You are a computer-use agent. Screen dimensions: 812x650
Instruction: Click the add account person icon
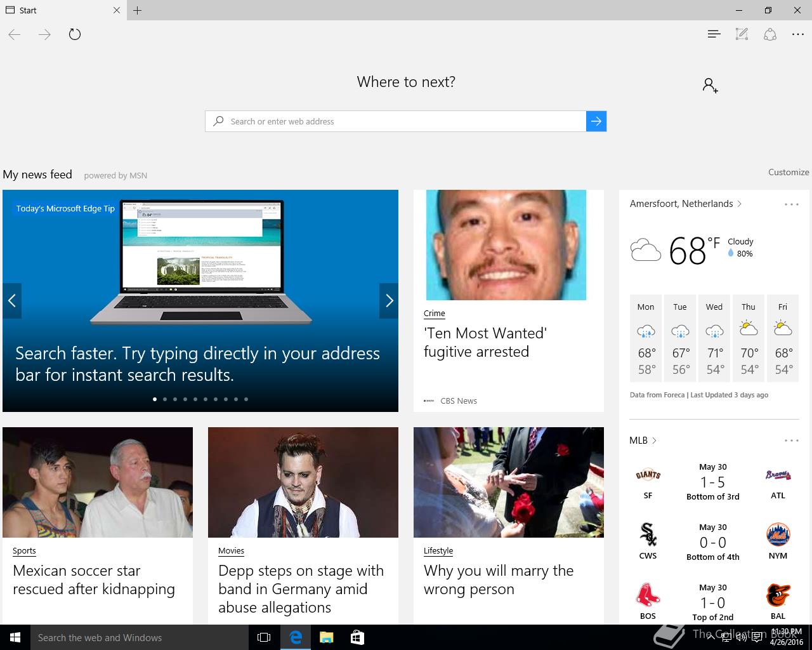point(710,85)
